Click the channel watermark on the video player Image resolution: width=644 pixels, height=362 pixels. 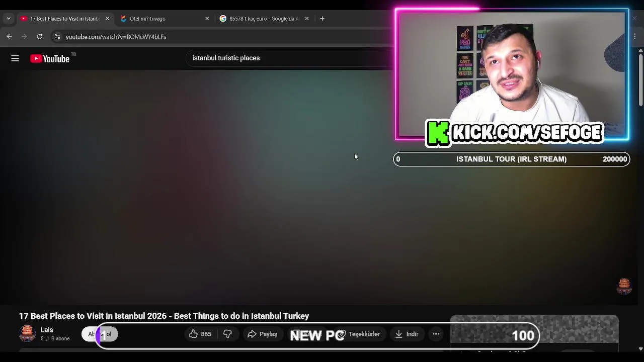(x=624, y=286)
